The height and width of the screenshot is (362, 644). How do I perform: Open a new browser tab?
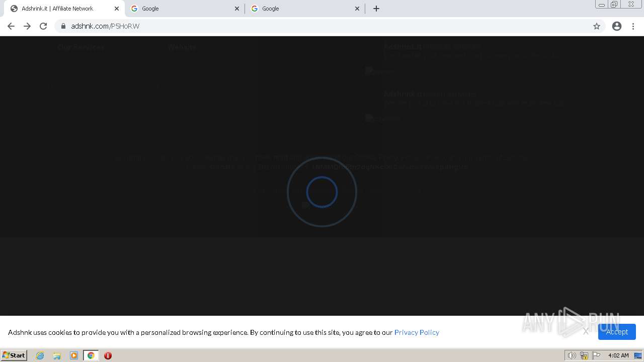click(x=376, y=9)
